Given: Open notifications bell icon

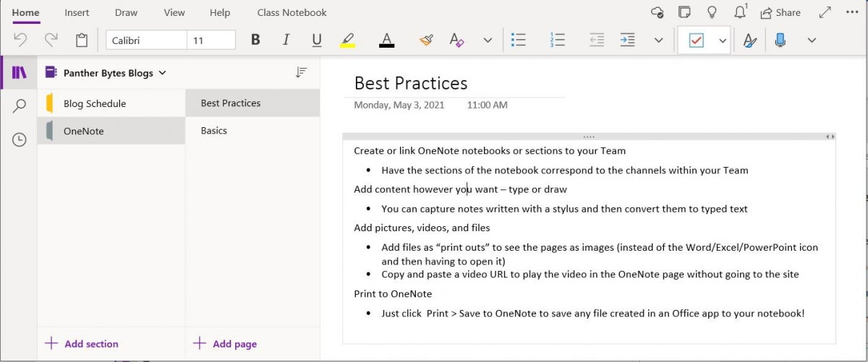Looking at the screenshot, I should click(x=740, y=12).
